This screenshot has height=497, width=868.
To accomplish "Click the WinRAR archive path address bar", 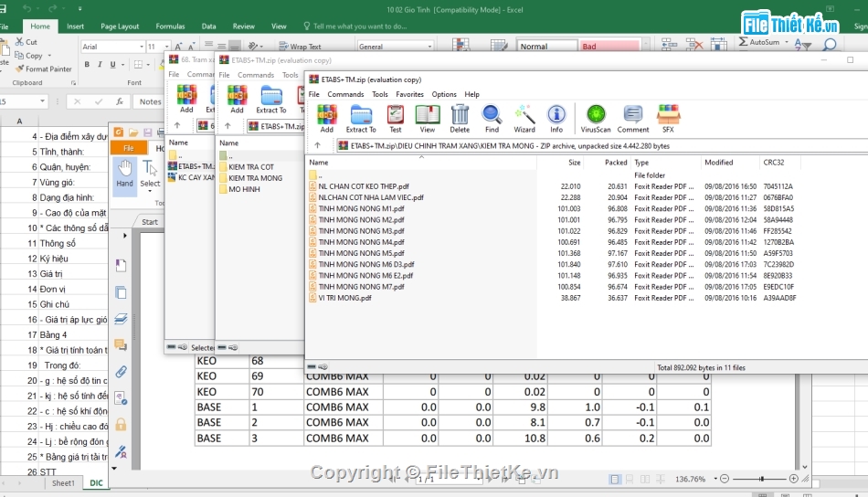I will click(601, 145).
